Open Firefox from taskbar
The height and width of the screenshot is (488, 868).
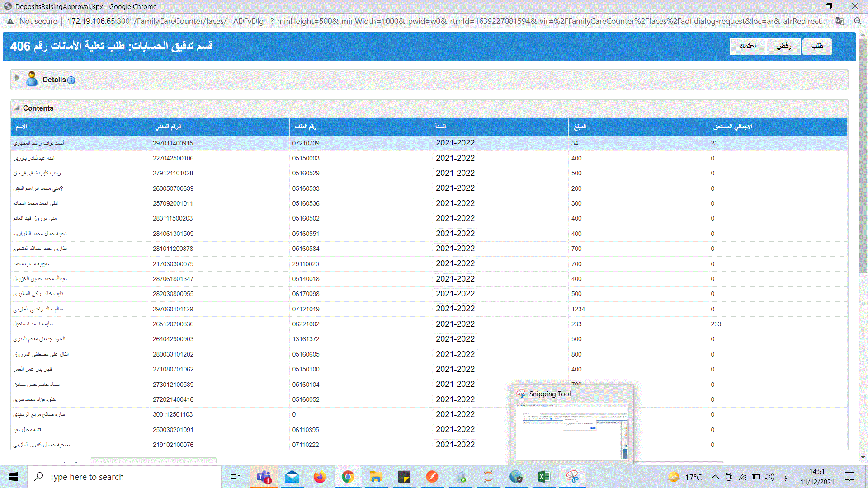(320, 477)
